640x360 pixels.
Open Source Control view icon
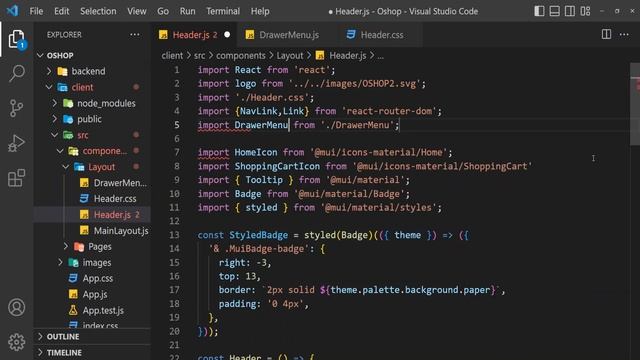point(16,108)
